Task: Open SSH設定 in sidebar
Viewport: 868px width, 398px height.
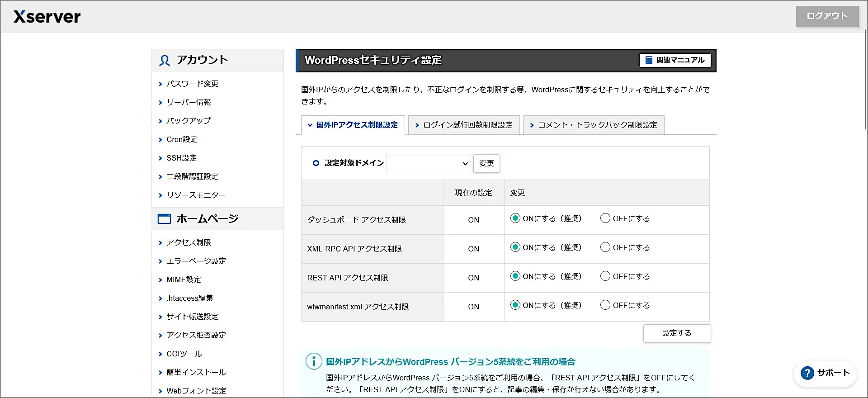Action: pos(181,158)
